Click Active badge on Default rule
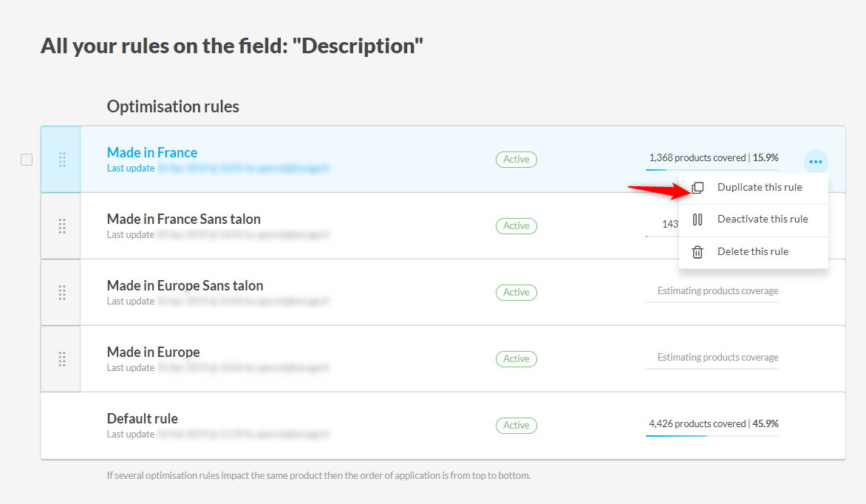The width and height of the screenshot is (866, 504). (516, 426)
